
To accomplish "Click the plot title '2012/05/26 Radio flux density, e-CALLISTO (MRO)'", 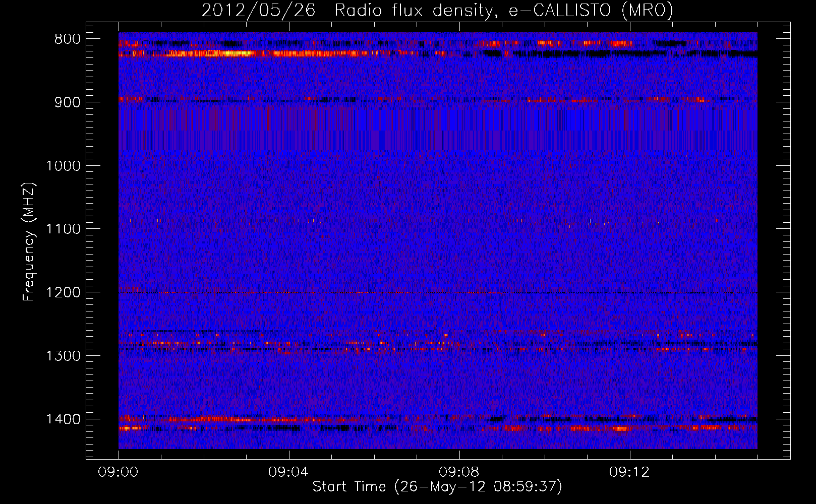I will (x=437, y=11).
